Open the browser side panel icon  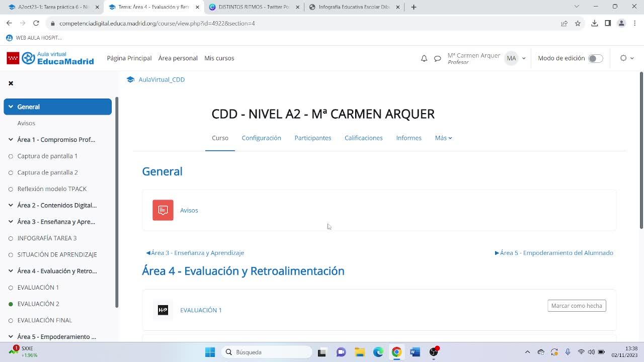(608, 23)
